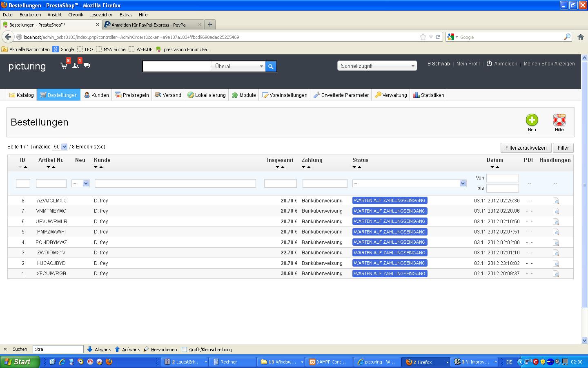This screenshot has width=588, height=368.
Task: Open the Google search engine selector dropdown
Action: point(453,37)
